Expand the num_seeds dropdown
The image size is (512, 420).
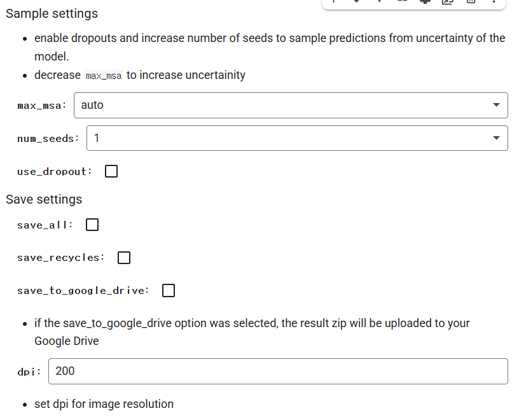tap(297, 138)
